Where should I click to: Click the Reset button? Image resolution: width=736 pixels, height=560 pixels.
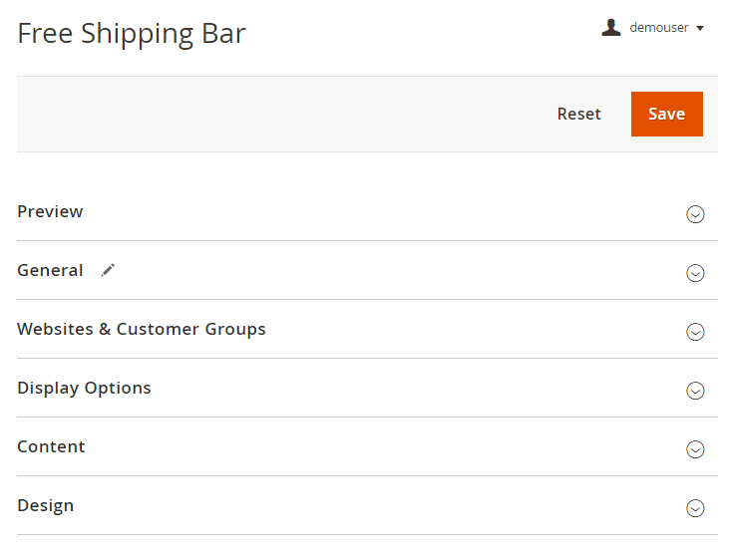[578, 114]
